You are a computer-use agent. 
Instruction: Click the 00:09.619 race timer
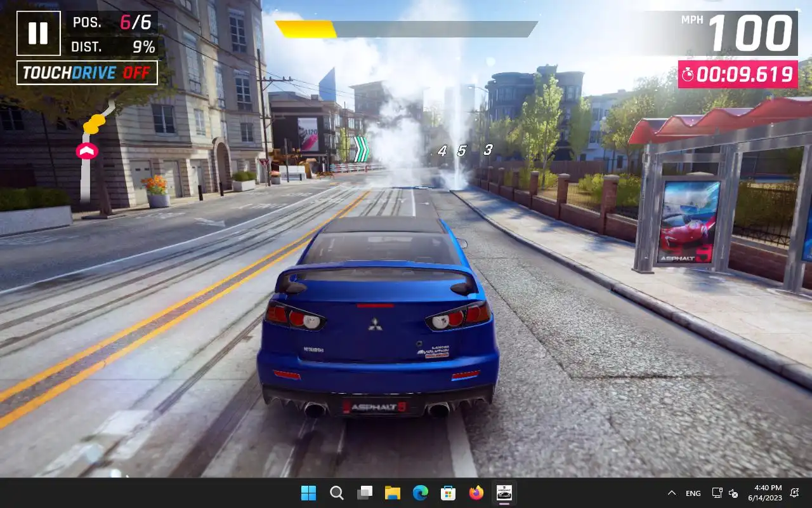click(738, 74)
